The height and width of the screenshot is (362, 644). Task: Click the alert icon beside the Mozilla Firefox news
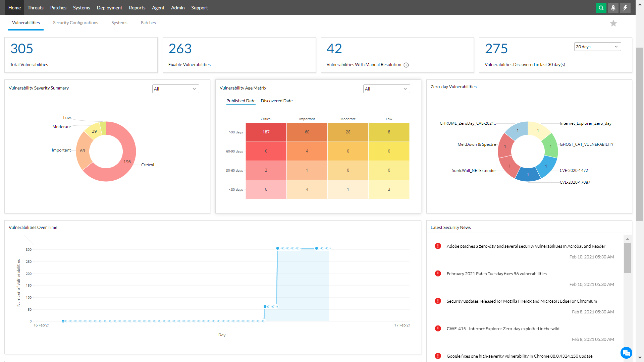(438, 301)
